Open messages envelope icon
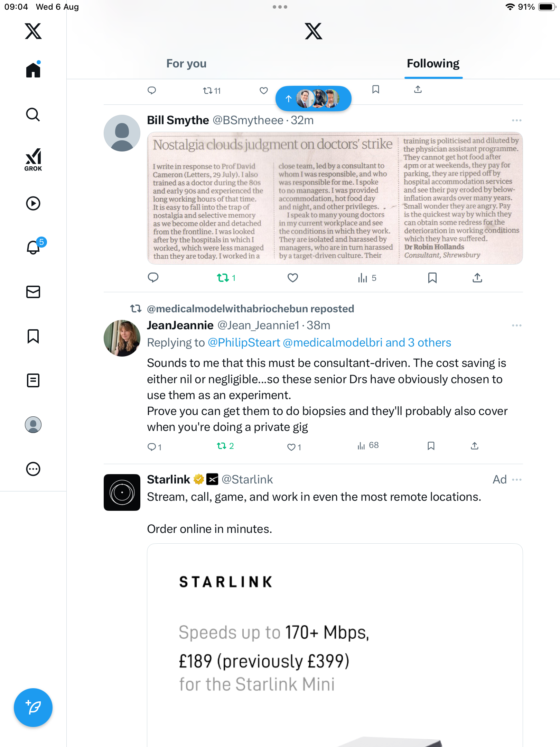 click(x=33, y=292)
